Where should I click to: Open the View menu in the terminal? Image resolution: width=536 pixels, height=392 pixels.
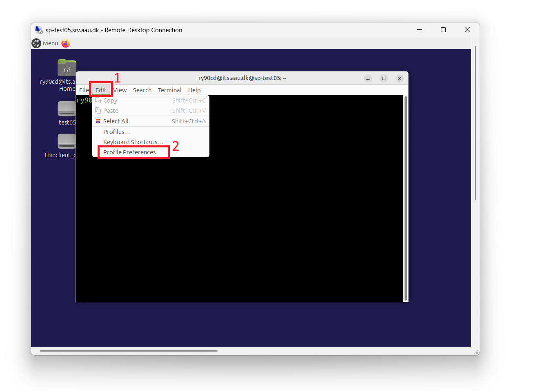pos(120,90)
